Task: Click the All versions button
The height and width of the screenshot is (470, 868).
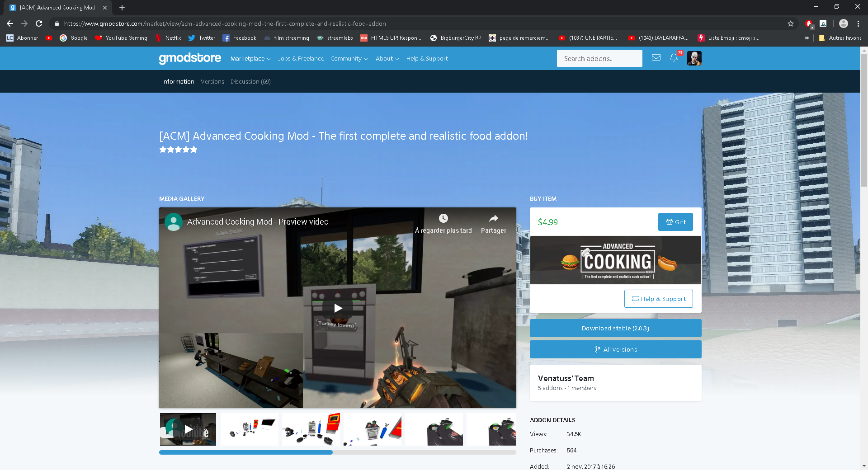Action: point(615,349)
